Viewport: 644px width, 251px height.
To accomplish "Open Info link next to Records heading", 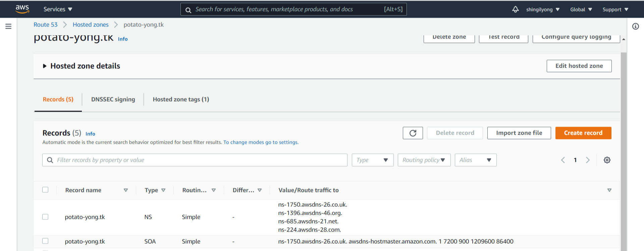I will coord(90,134).
